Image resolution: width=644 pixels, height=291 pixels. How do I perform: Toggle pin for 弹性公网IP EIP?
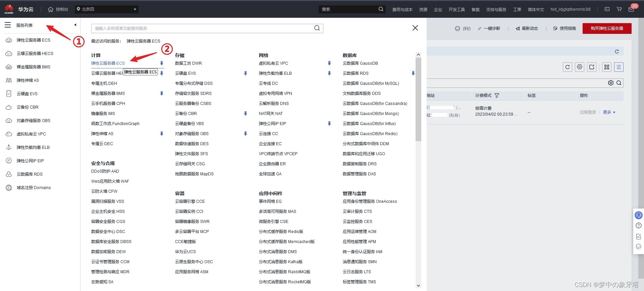[x=329, y=124]
